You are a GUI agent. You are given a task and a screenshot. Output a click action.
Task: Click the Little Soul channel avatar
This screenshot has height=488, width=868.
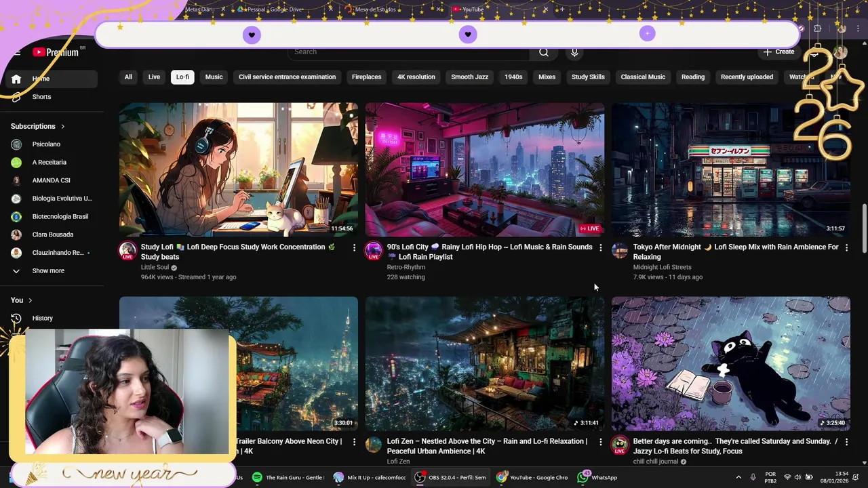coord(127,251)
